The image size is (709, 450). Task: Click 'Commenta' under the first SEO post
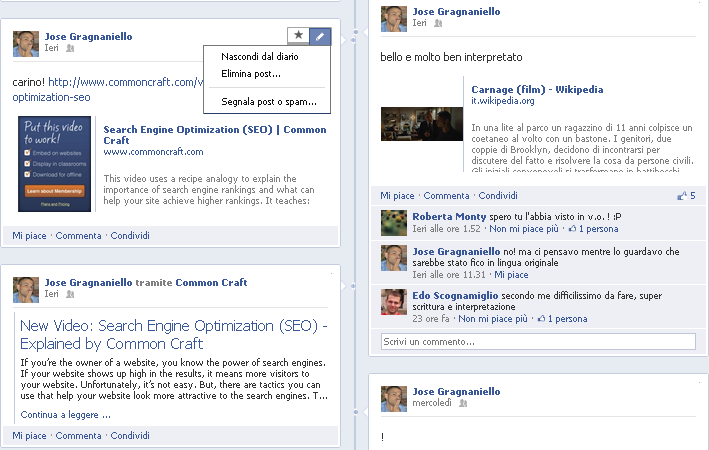tap(78, 236)
